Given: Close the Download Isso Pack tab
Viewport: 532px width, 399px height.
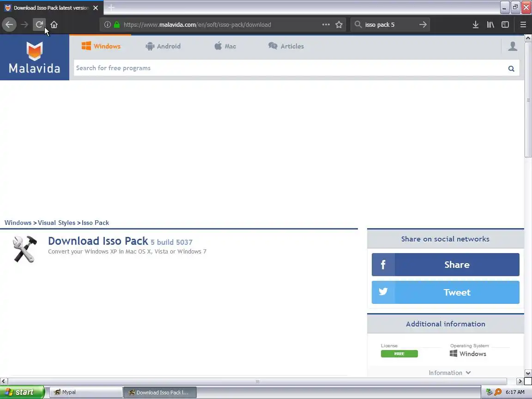Looking at the screenshot, I should click(x=96, y=7).
